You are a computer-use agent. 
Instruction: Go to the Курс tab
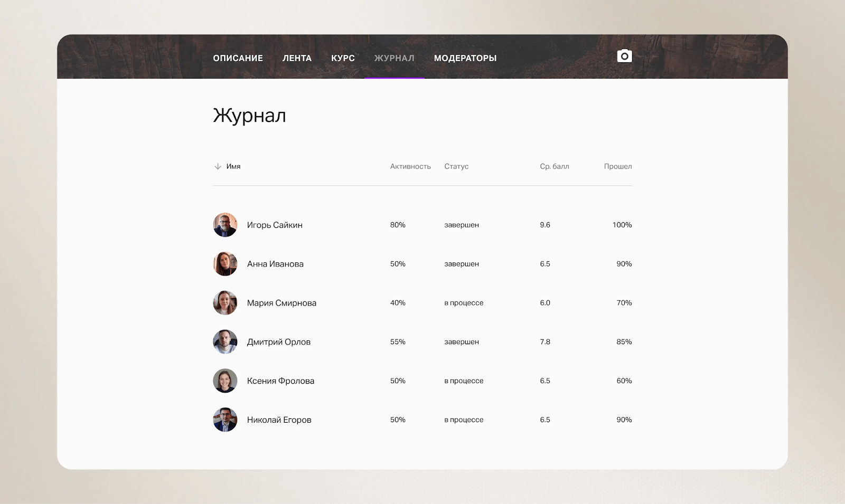tap(343, 58)
